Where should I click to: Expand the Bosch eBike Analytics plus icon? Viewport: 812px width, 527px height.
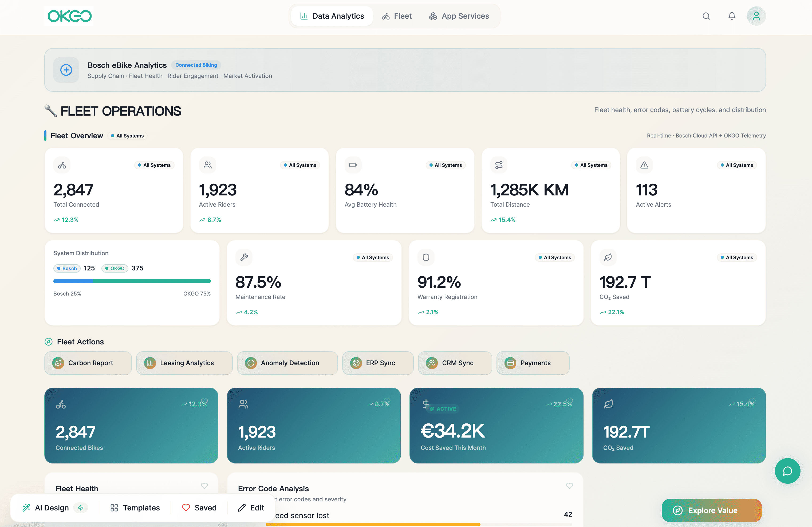click(66, 70)
